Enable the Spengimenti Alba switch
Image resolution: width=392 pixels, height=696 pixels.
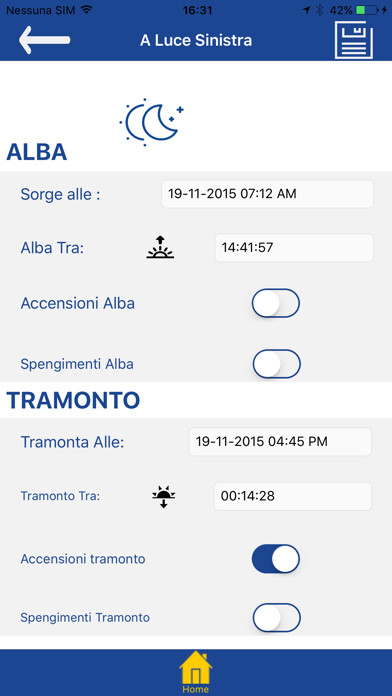click(277, 364)
